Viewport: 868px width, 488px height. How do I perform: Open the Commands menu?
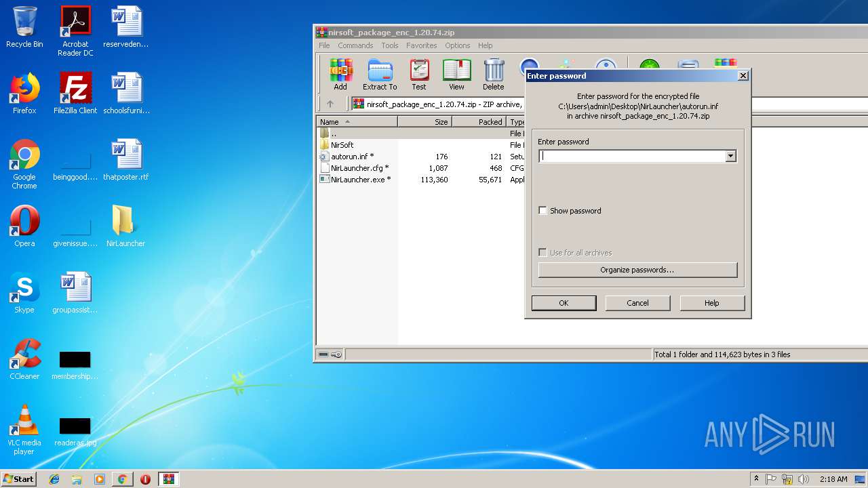click(x=355, y=45)
